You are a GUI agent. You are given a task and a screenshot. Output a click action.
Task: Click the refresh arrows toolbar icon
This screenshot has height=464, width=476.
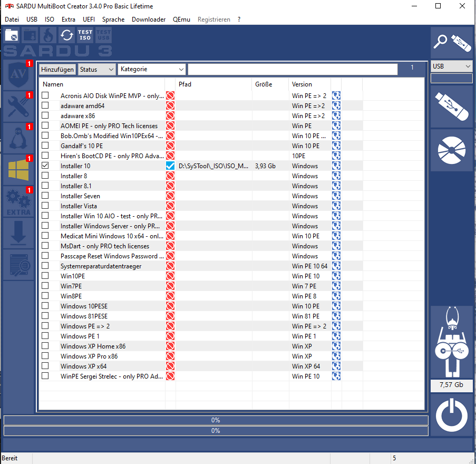[66, 35]
